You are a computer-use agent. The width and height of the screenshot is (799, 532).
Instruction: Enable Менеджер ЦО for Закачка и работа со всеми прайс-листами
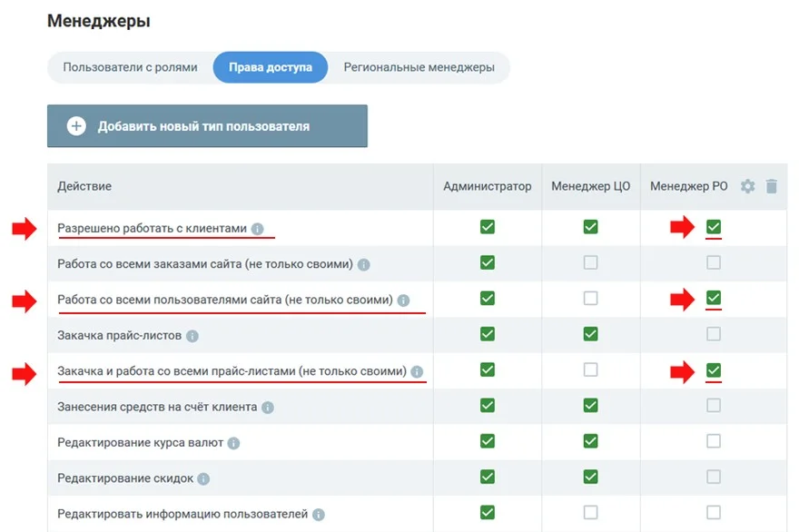[x=590, y=369]
